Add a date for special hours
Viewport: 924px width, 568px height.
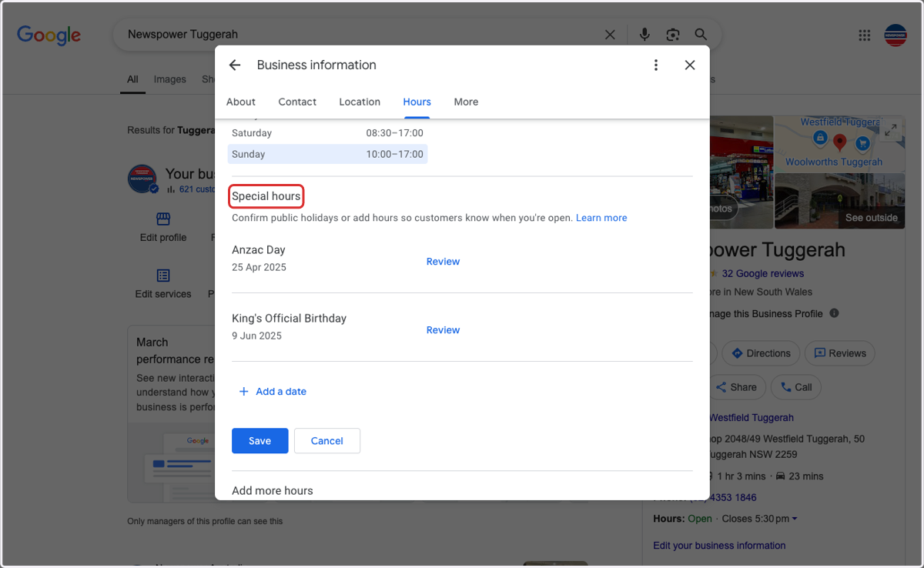point(273,392)
